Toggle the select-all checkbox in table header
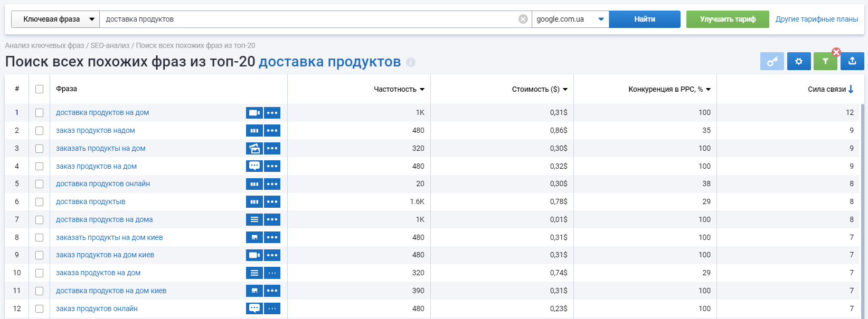The width and height of the screenshot is (868, 319). (x=39, y=89)
